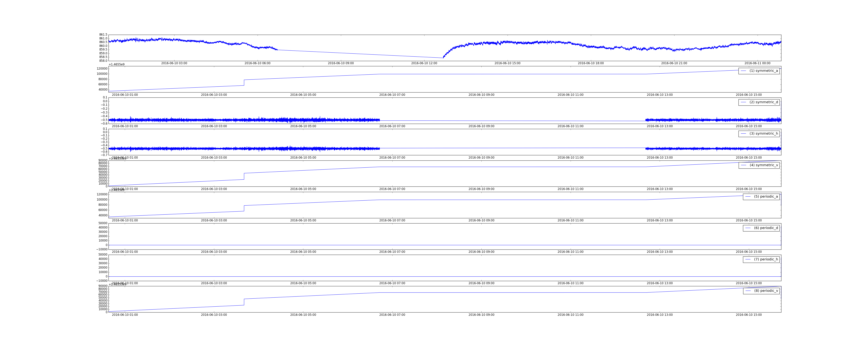
Task: Click 50000 on the symmetric_v y-axis
Action: [x=103, y=172]
